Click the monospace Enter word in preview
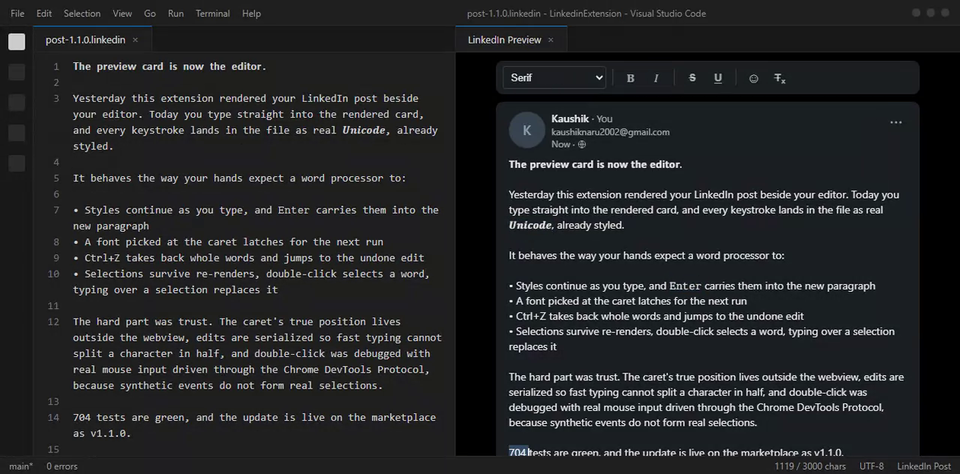 pyautogui.click(x=685, y=286)
